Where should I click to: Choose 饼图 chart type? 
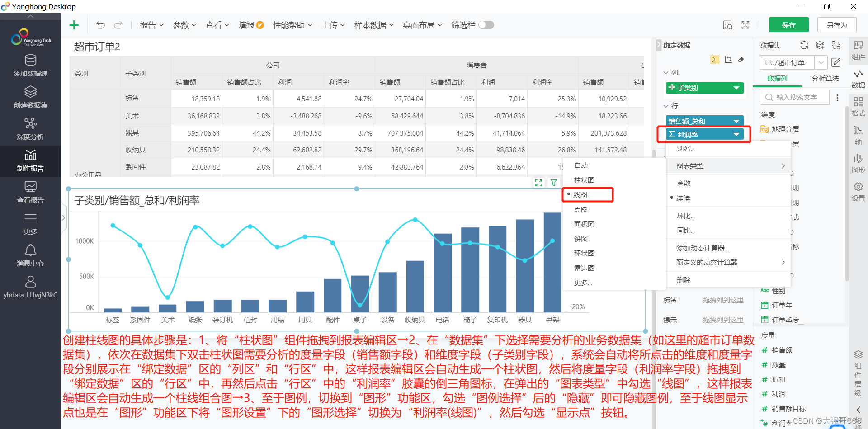tap(581, 239)
